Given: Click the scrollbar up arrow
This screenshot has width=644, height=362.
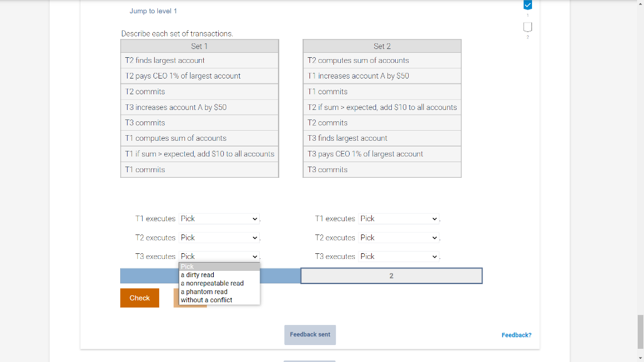Looking at the screenshot, I should 640,3.
